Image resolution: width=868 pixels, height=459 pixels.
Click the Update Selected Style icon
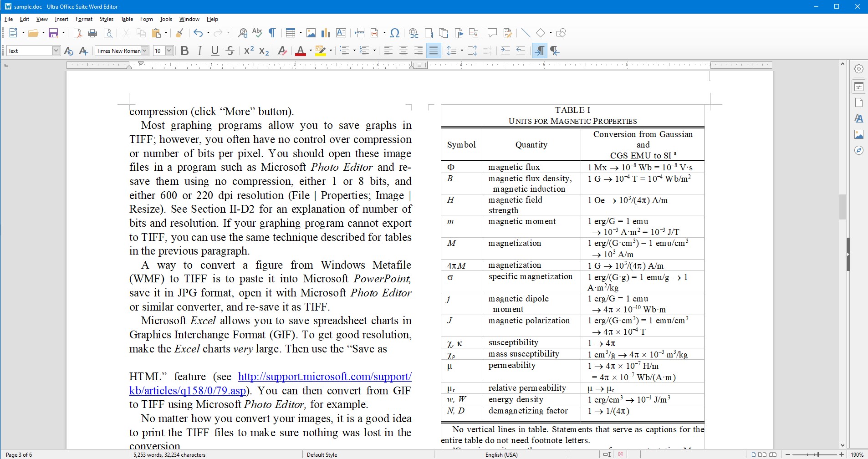point(69,51)
